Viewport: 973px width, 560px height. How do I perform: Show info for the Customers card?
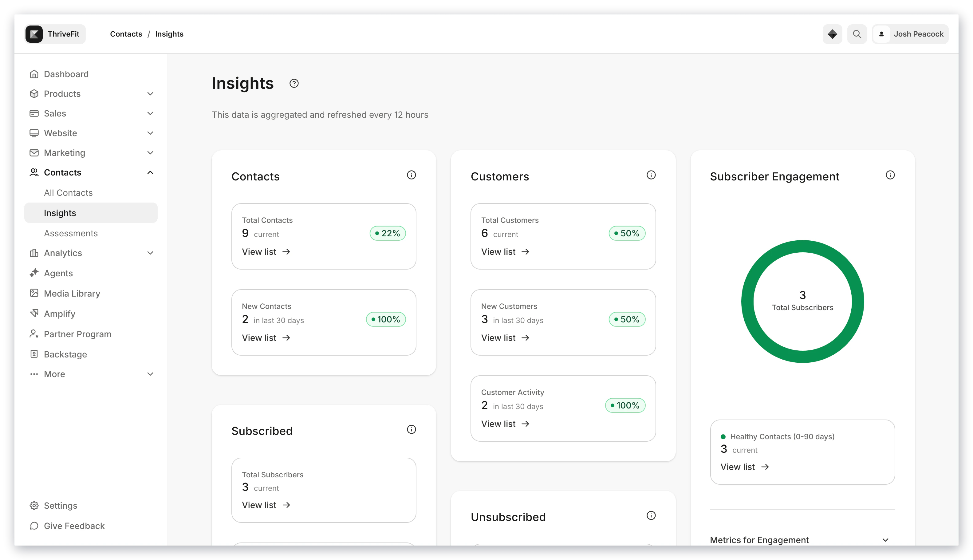coord(651,175)
